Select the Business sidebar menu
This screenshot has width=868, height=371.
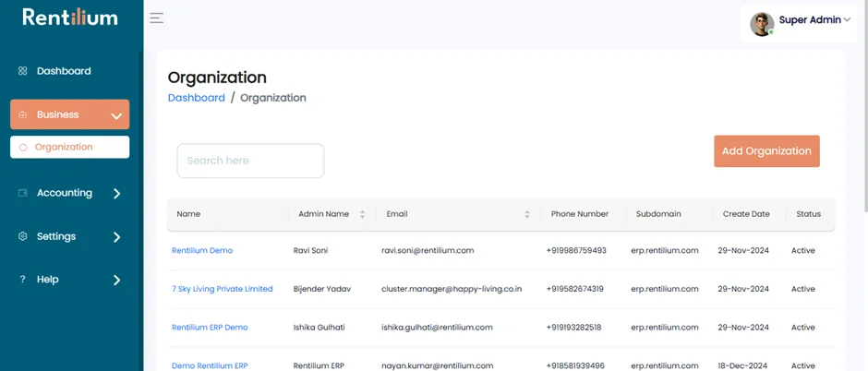[70, 114]
